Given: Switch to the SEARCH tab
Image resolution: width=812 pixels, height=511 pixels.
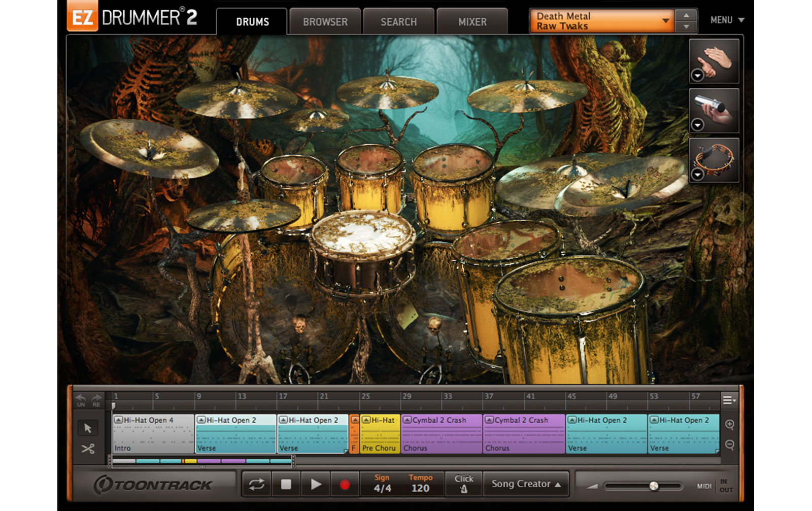Looking at the screenshot, I should [399, 22].
